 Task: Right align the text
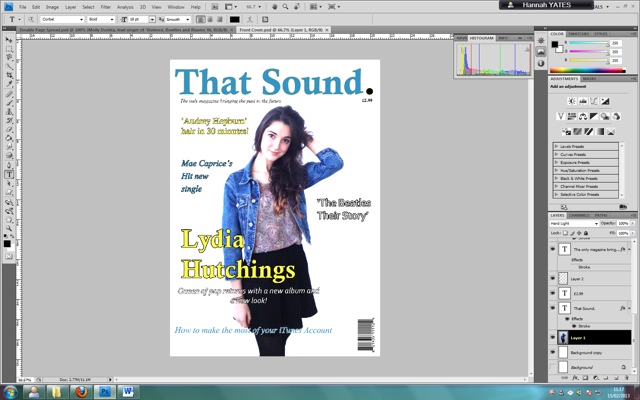pos(220,19)
